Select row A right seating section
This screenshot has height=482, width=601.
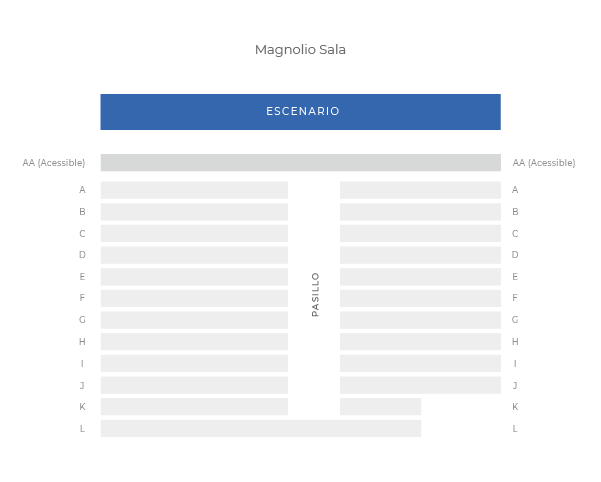[420, 190]
